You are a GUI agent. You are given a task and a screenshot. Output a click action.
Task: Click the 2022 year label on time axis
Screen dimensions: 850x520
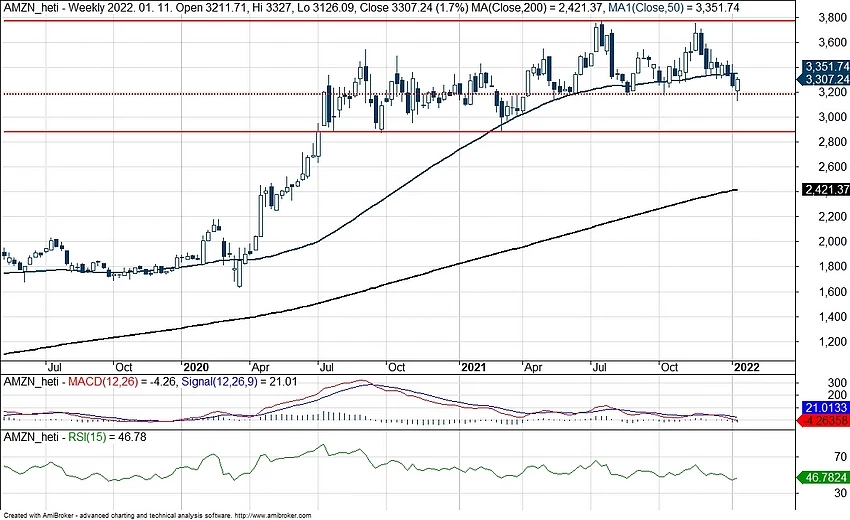(x=746, y=367)
